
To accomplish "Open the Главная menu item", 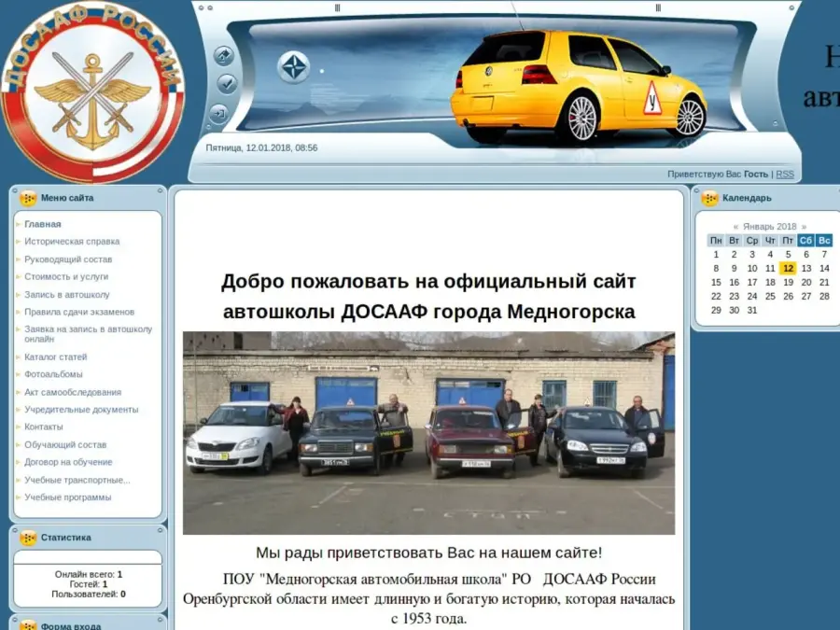I will click(43, 224).
